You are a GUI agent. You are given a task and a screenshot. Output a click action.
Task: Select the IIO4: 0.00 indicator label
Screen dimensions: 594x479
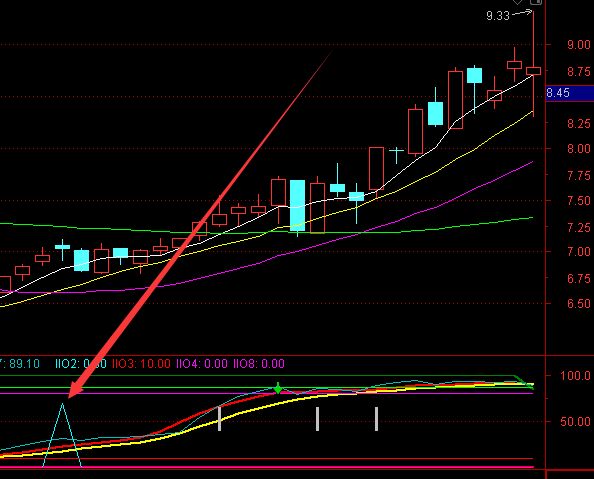coord(202,364)
